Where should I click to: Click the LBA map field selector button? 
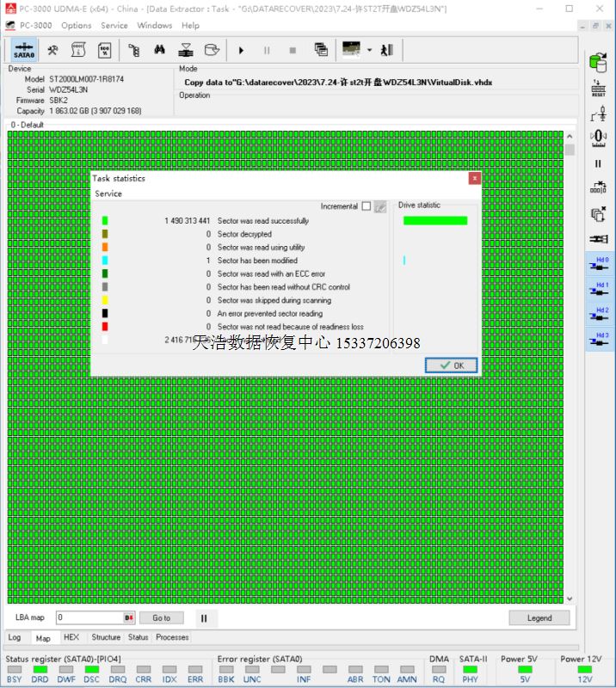coord(129,617)
